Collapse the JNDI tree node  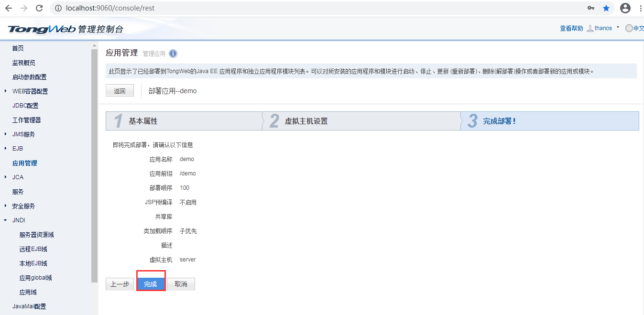coord(5,220)
